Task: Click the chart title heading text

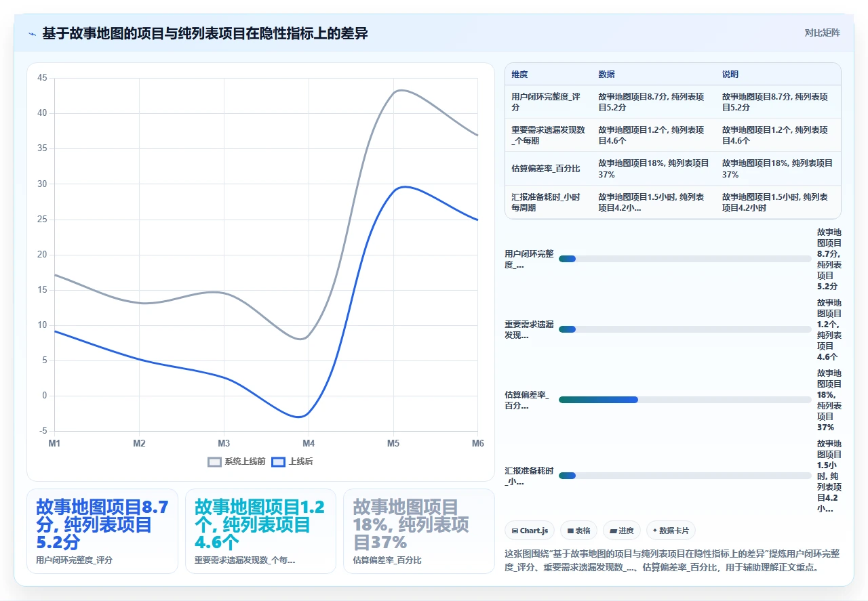Action: click(x=205, y=33)
